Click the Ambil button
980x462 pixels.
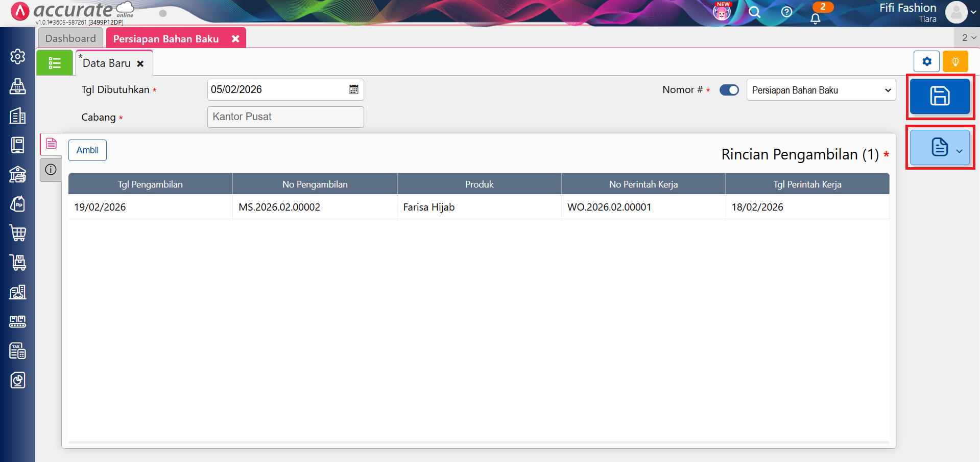(x=87, y=150)
